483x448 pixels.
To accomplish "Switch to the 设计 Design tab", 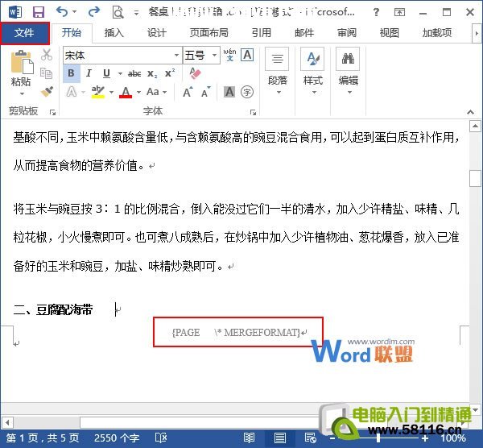I will (156, 33).
